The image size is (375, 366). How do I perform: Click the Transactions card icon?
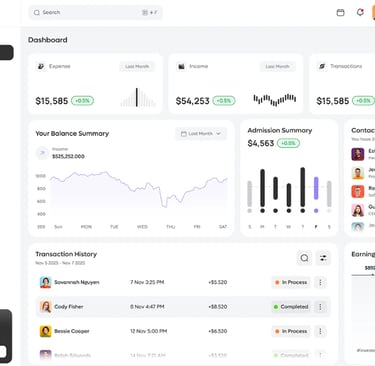tap(322, 66)
